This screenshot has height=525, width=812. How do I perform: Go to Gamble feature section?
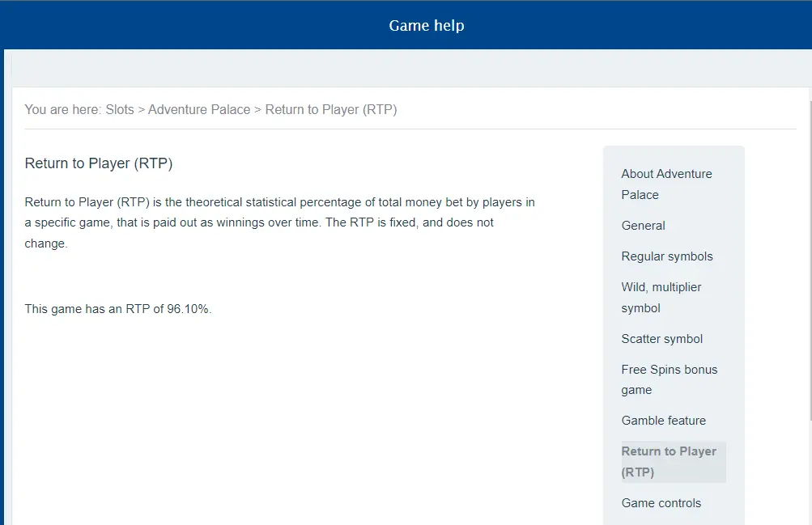pos(663,421)
